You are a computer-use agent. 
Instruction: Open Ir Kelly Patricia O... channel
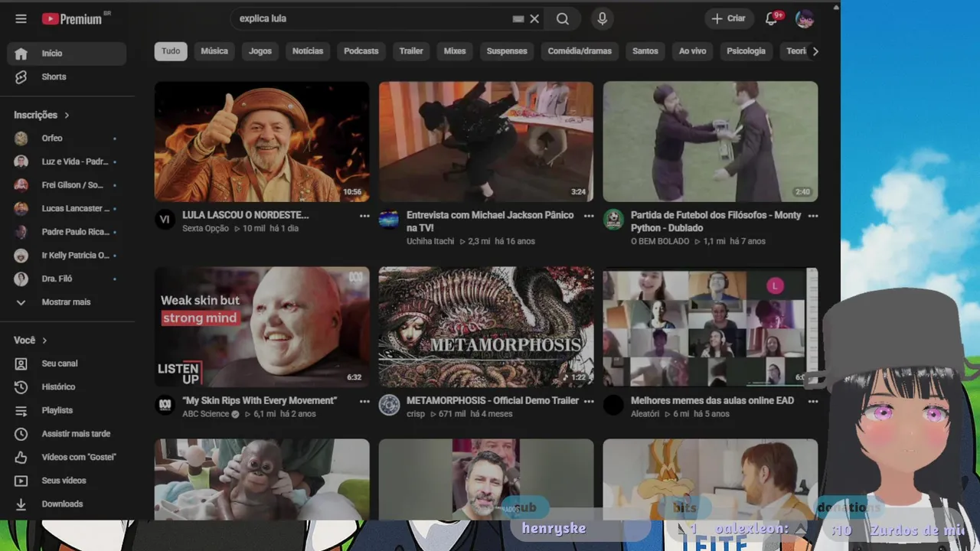point(67,255)
